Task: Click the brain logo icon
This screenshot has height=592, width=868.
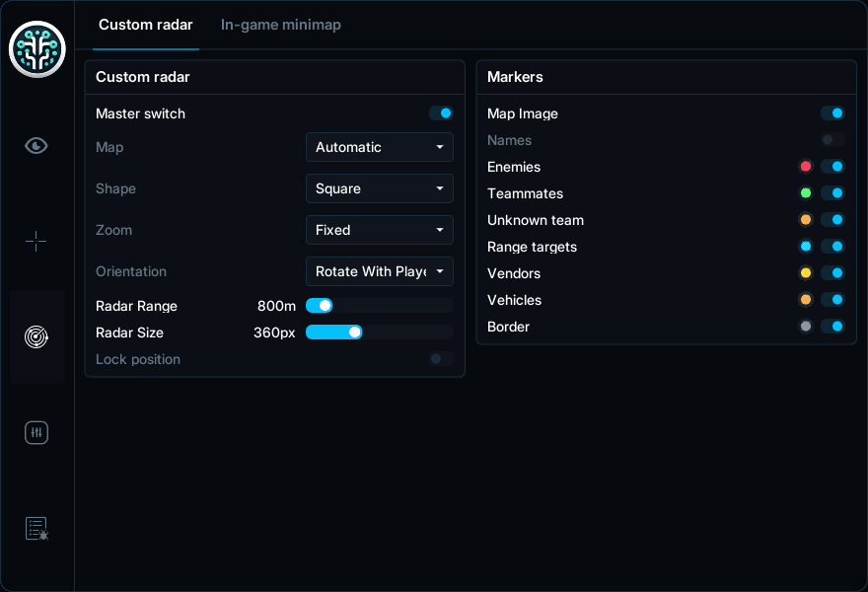Action: click(x=37, y=49)
